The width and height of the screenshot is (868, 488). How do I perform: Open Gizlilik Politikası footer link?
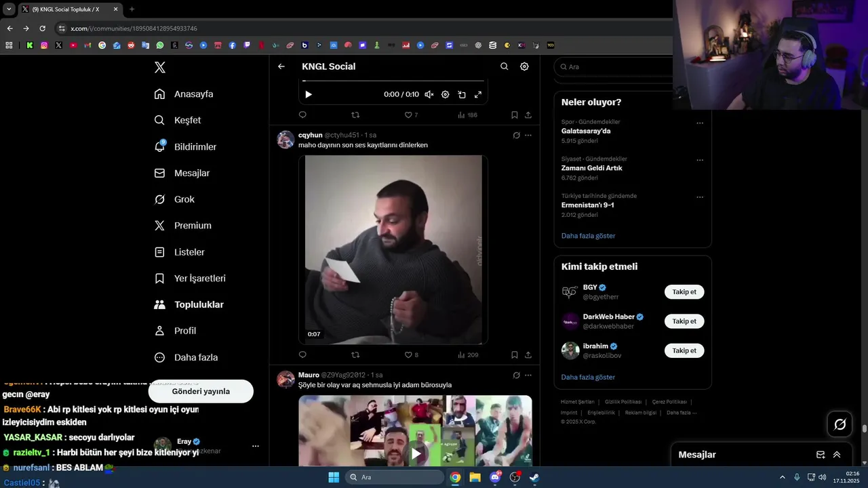[x=623, y=402]
